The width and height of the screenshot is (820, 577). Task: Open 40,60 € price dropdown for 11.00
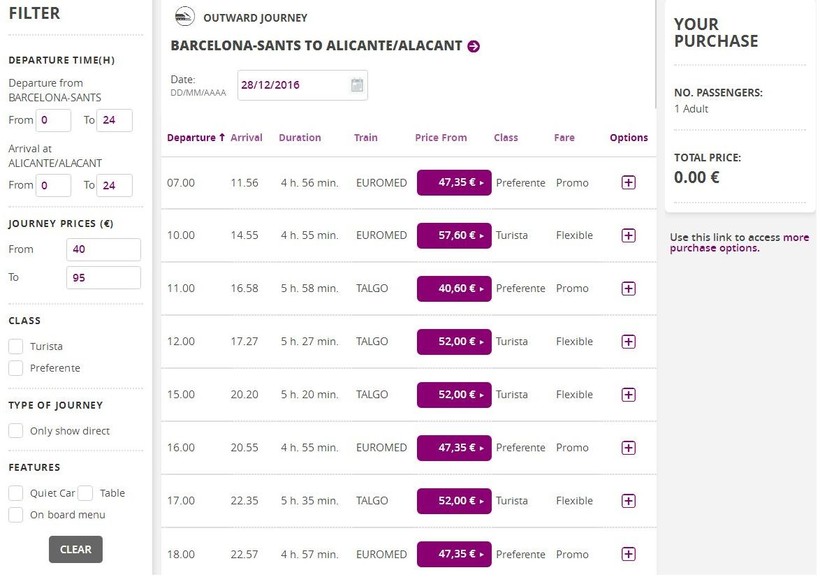coord(454,289)
